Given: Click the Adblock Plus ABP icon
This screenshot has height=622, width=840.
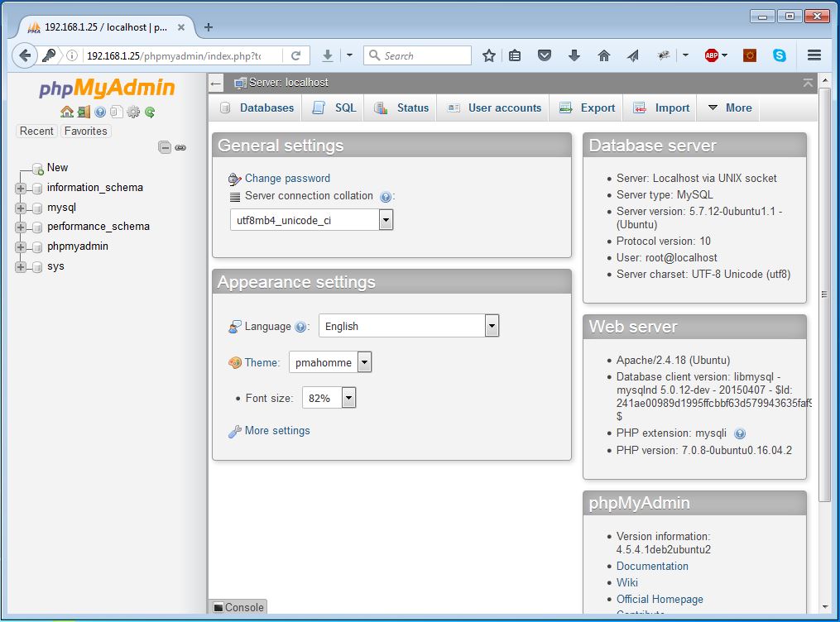Looking at the screenshot, I should tap(712, 55).
